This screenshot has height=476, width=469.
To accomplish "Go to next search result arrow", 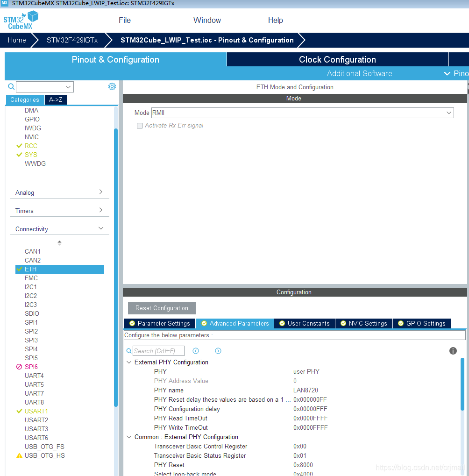I will pos(218,351).
